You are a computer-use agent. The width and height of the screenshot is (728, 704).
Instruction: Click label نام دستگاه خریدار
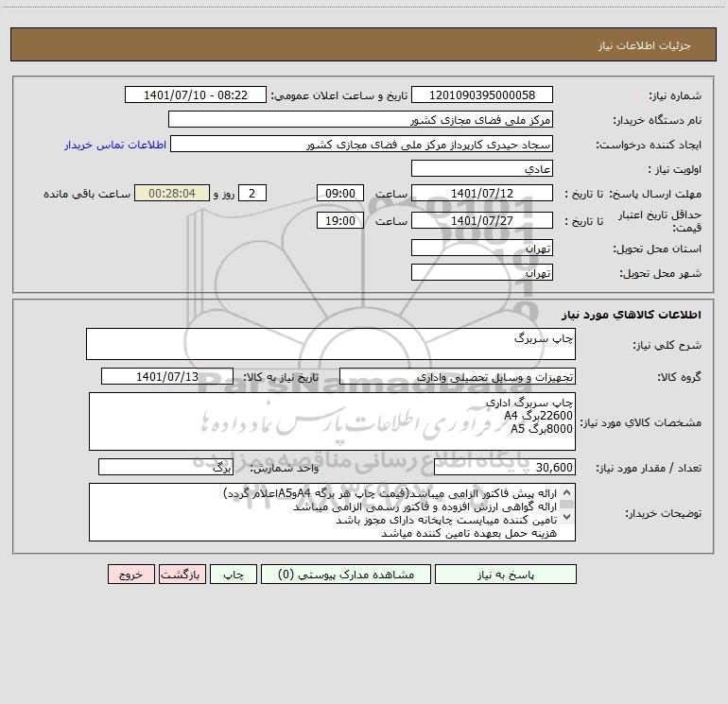(x=657, y=120)
